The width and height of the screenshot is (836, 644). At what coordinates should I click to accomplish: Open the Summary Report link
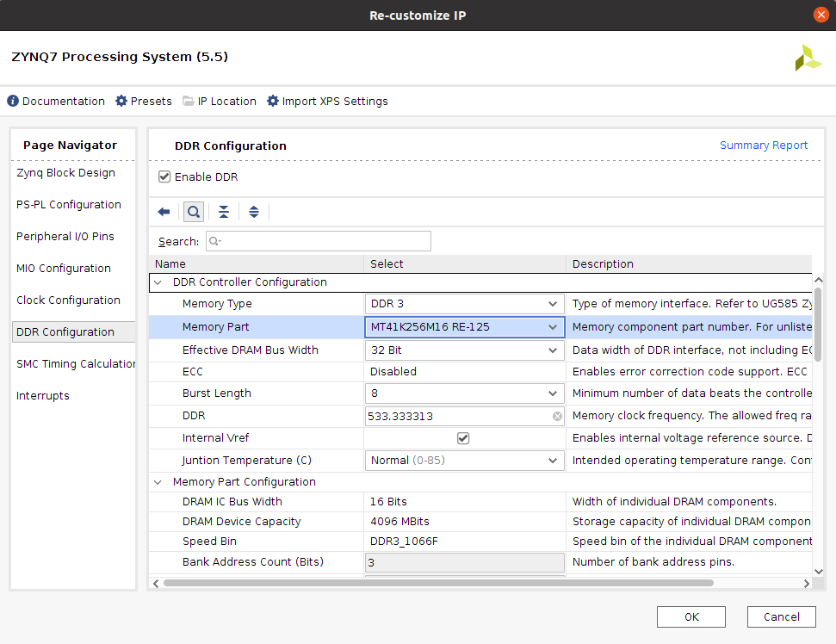click(764, 146)
